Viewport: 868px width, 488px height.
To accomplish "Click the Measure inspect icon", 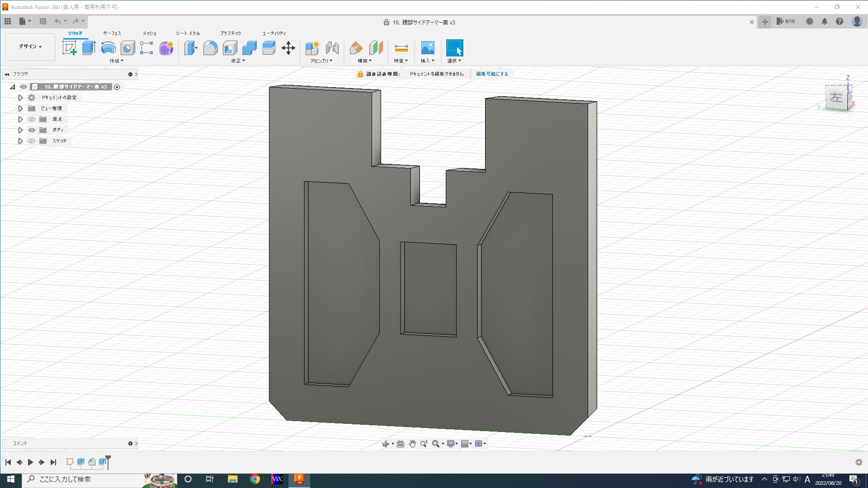I will pyautogui.click(x=401, y=48).
